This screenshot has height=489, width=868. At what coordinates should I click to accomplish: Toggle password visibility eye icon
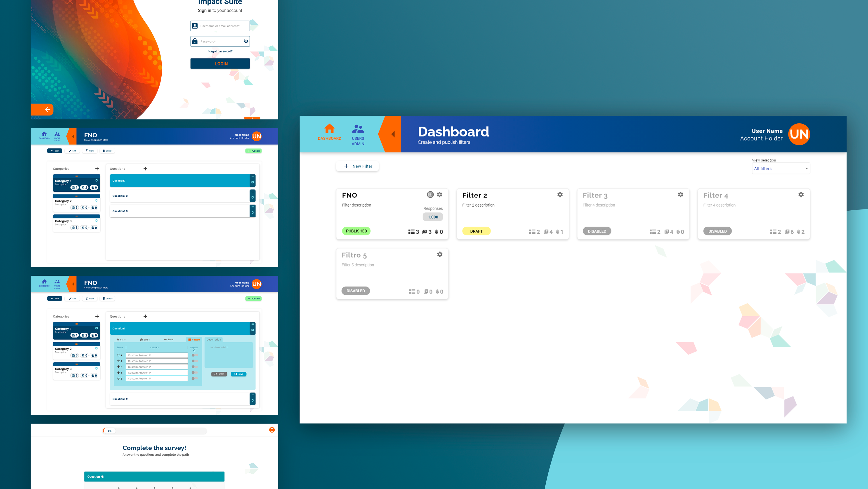tap(246, 41)
